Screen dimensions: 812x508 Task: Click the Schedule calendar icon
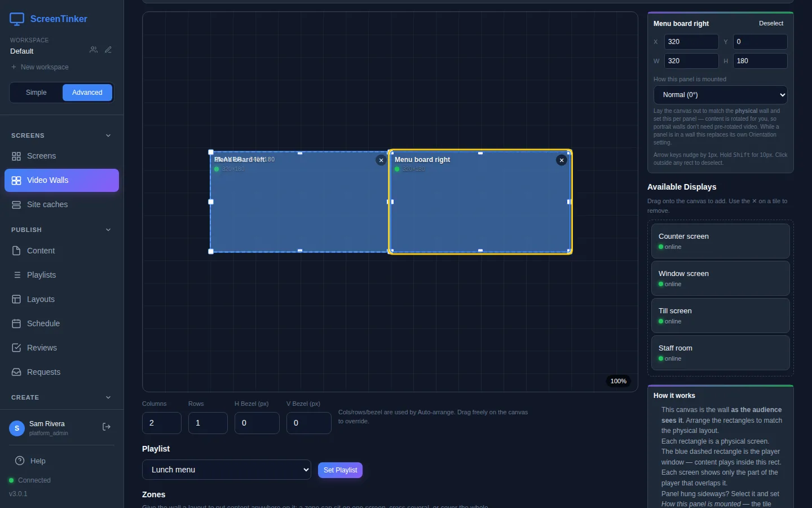[16, 323]
